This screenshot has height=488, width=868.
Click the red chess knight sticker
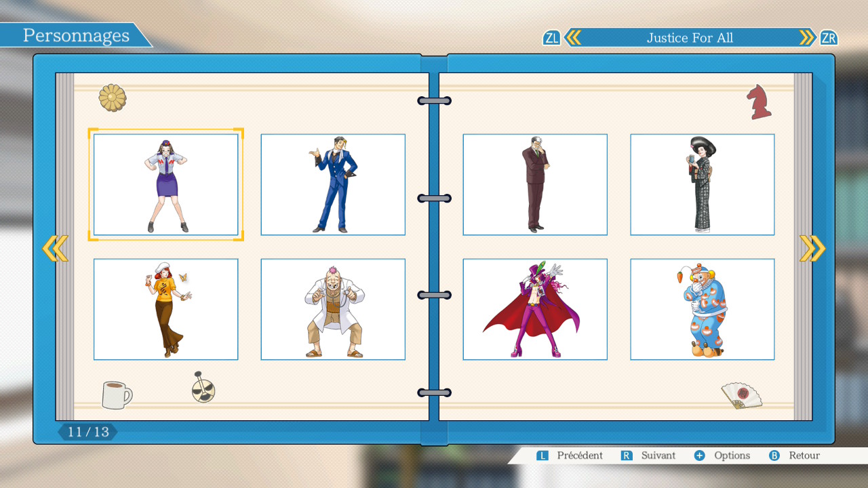(759, 102)
